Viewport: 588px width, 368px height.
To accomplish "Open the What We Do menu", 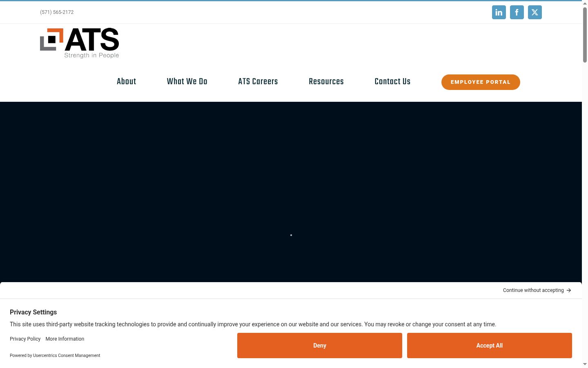I will click(x=187, y=81).
